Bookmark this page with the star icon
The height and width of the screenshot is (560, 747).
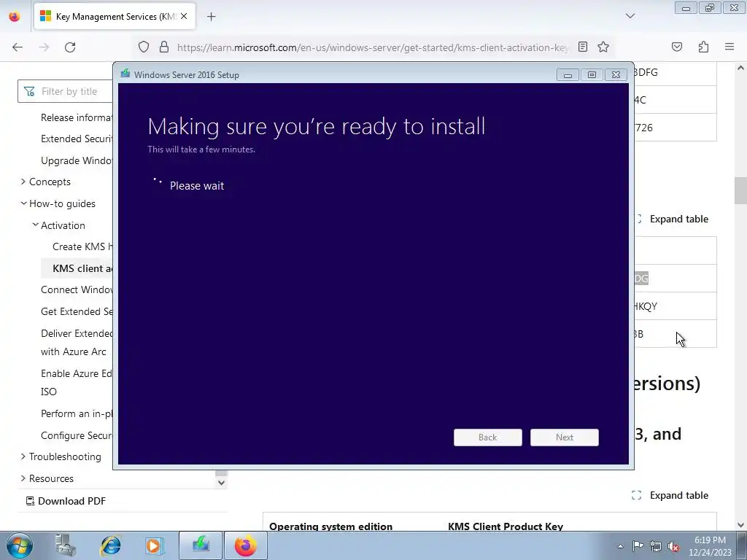[x=603, y=47]
